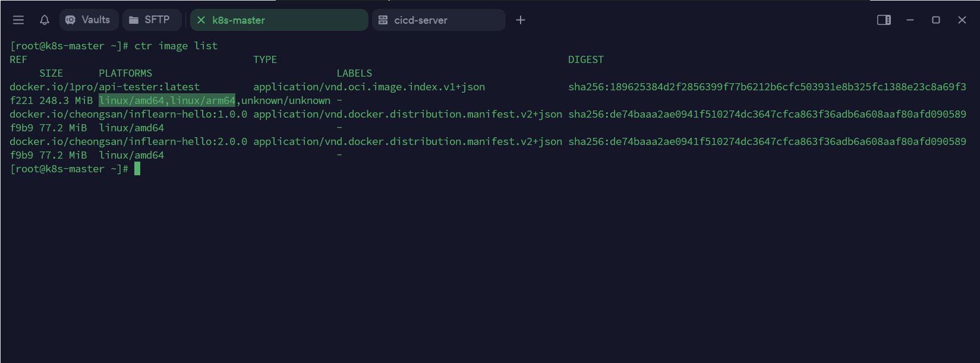Click the terminal cursor at the last prompt

pyautogui.click(x=137, y=169)
